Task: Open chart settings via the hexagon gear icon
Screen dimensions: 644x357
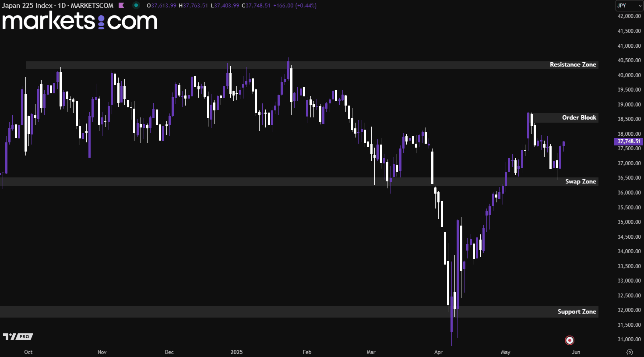Action: point(630,352)
